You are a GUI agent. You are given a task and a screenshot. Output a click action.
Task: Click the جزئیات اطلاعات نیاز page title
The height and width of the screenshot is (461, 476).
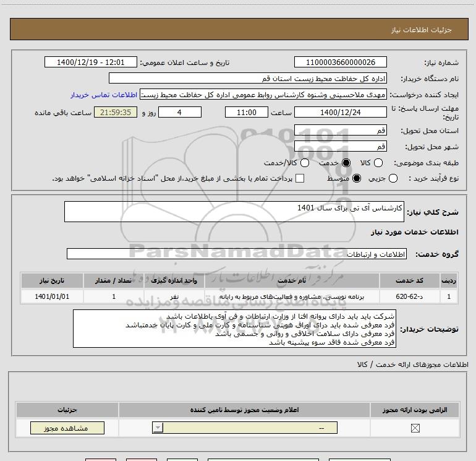click(x=421, y=30)
